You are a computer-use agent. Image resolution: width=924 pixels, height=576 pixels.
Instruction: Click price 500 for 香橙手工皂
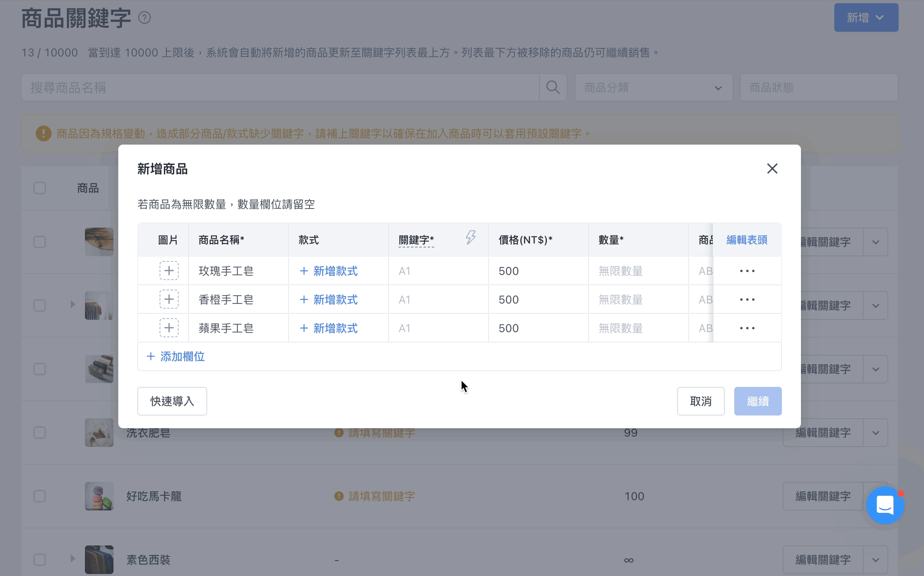tap(538, 300)
